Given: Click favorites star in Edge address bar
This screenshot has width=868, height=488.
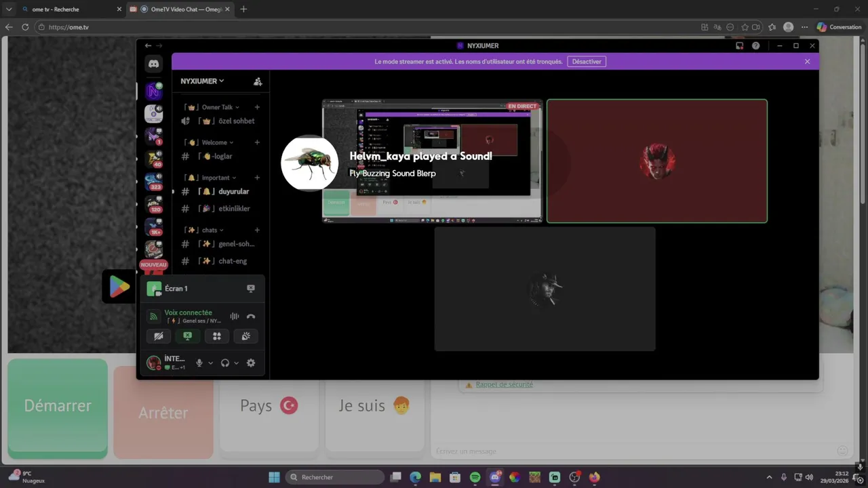Looking at the screenshot, I should tap(745, 27).
